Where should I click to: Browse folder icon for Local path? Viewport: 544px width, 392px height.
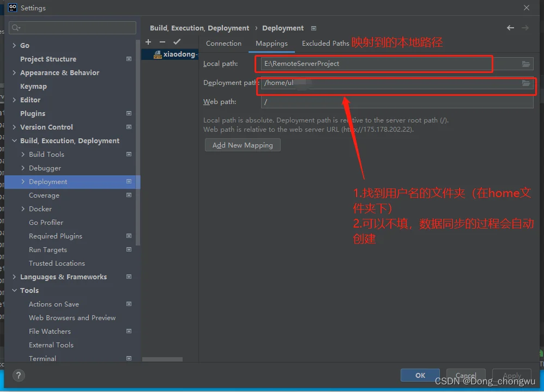click(525, 64)
